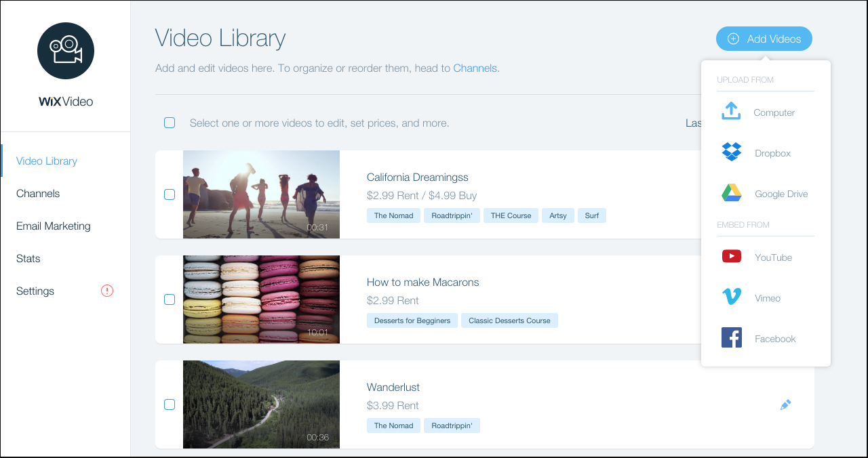868x458 pixels.
Task: Select the Dropbox icon
Action: pyautogui.click(x=731, y=152)
